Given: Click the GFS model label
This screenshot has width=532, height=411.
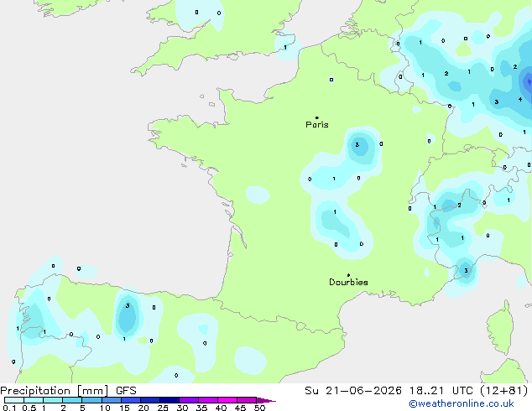Looking at the screenshot, I should pyautogui.click(x=126, y=391).
